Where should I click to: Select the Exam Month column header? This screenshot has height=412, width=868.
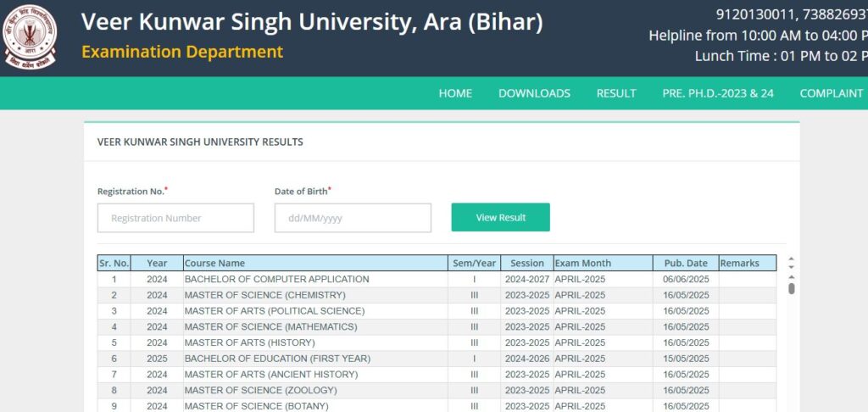tap(603, 263)
